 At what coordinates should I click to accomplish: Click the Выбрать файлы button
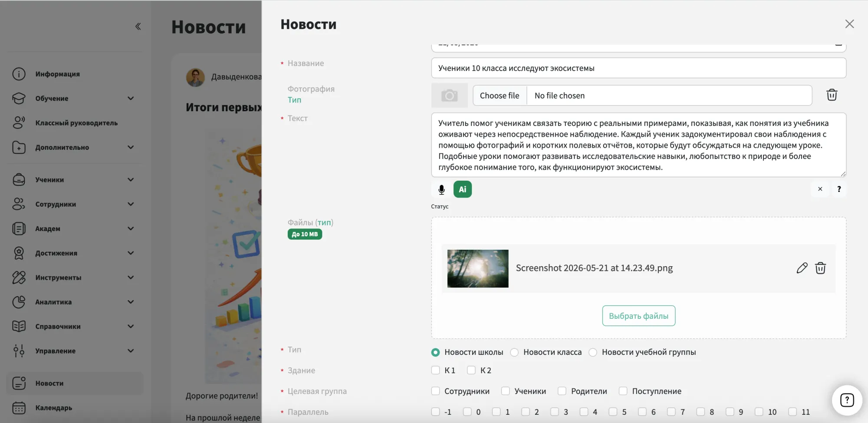point(638,316)
